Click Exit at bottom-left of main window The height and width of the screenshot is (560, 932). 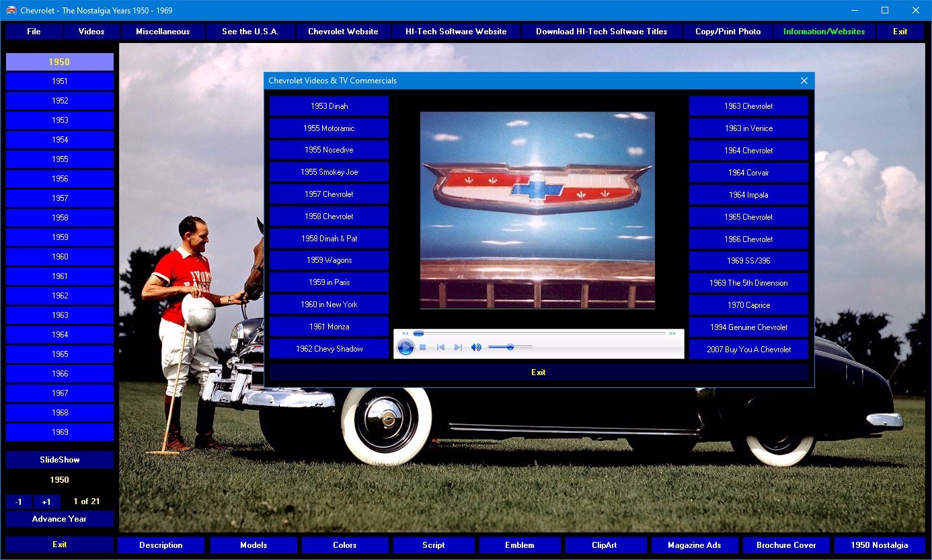click(60, 545)
